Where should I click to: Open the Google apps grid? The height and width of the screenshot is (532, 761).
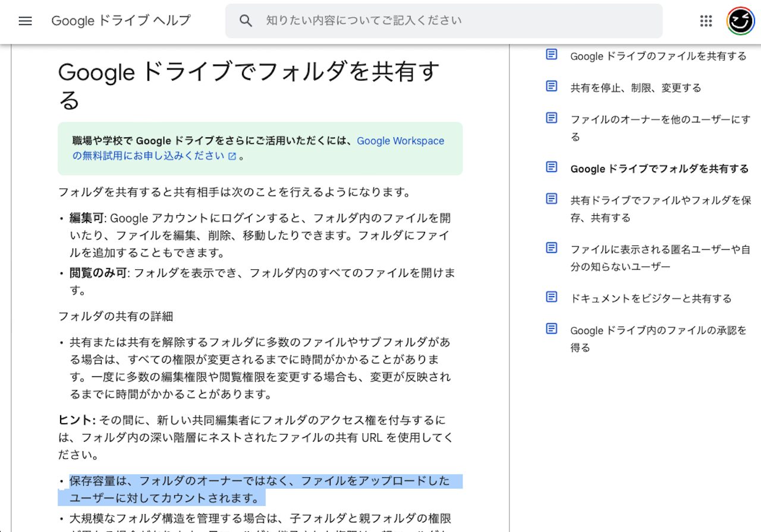click(706, 21)
